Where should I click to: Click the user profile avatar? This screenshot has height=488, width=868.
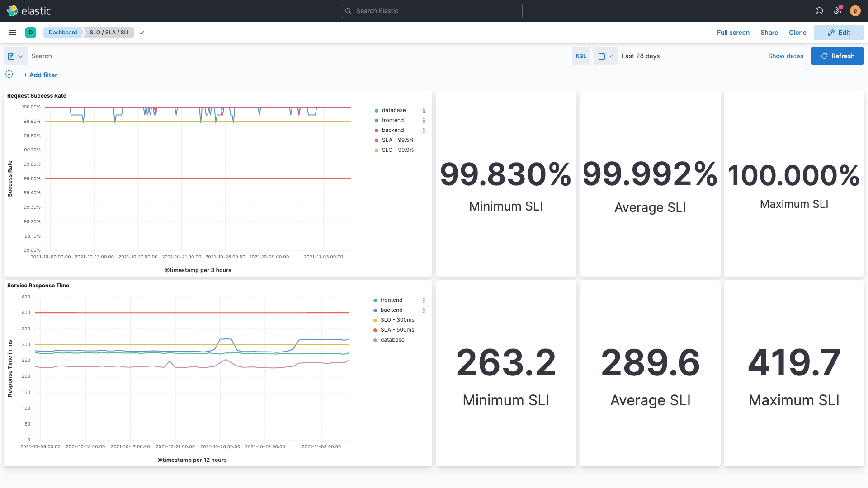click(855, 11)
